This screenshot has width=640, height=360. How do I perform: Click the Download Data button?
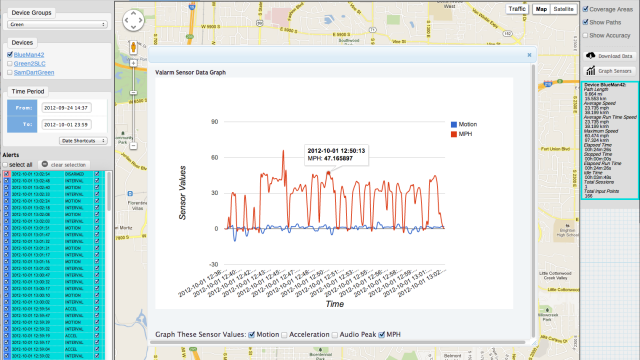click(609, 56)
